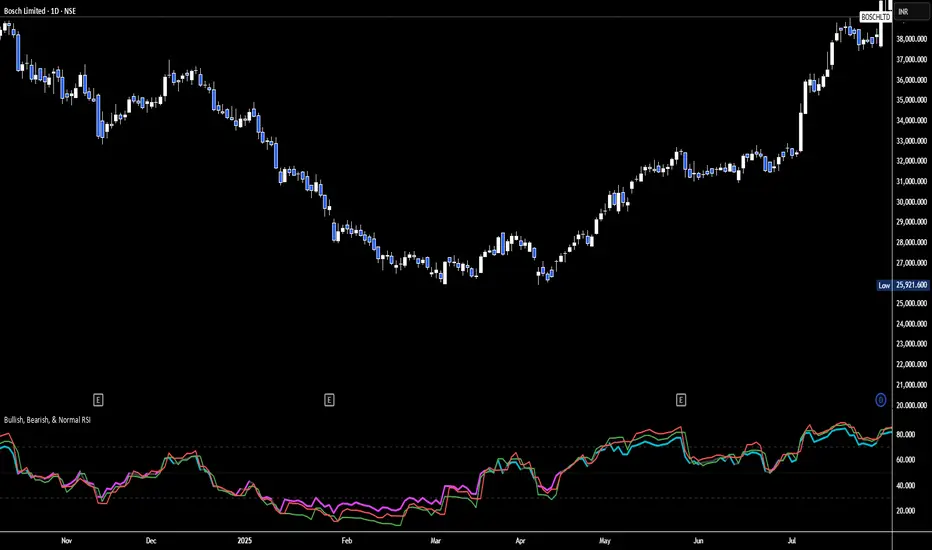Click the Bullish, Bearish, & Normal RSI legend
The width and height of the screenshot is (932, 550).
[48, 420]
